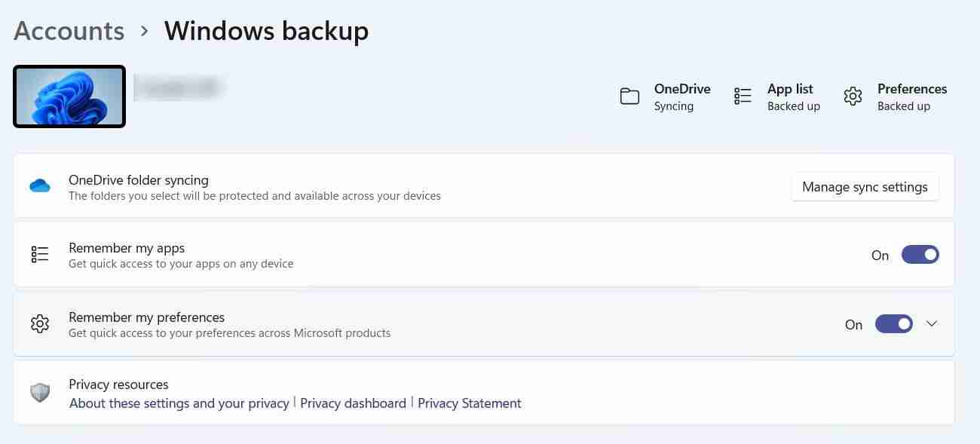This screenshot has height=444, width=980.
Task: Navigate back via the Accounts breadcrumb
Action: pyautogui.click(x=68, y=30)
